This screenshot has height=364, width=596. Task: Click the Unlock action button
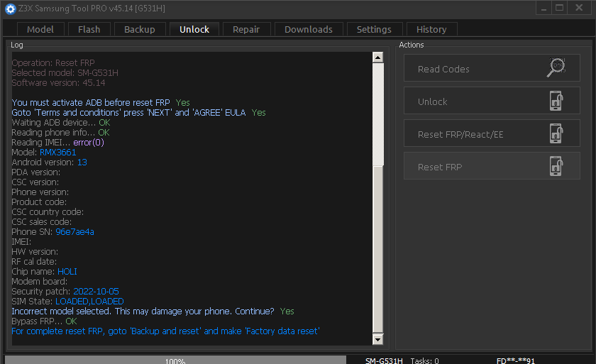coord(492,101)
